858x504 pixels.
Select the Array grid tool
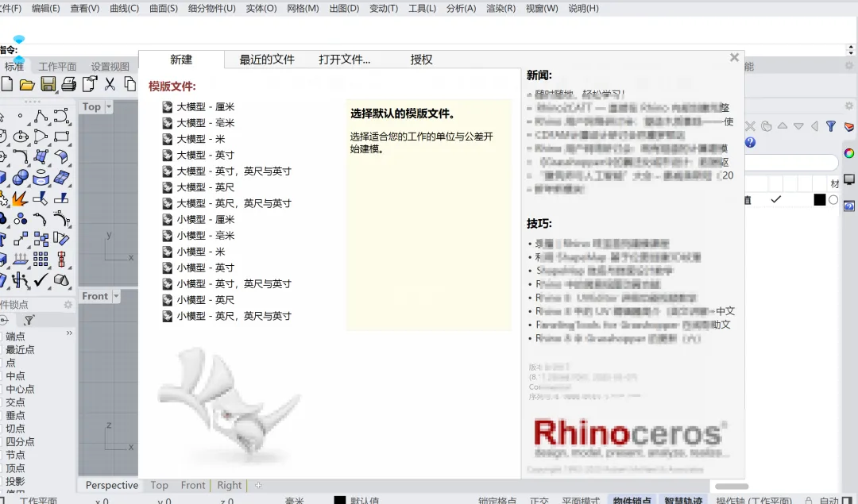[x=41, y=259]
